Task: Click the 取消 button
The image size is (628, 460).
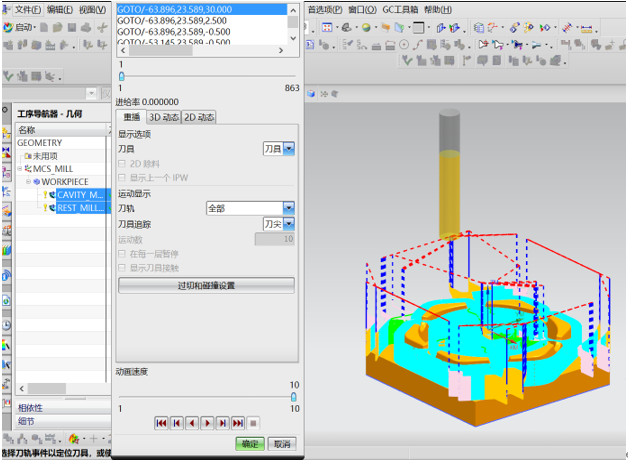Action: tap(282, 444)
